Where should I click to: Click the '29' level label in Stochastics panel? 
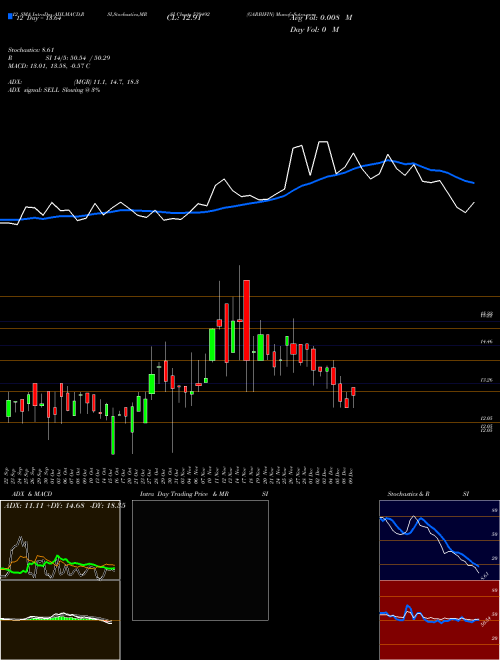(495, 558)
